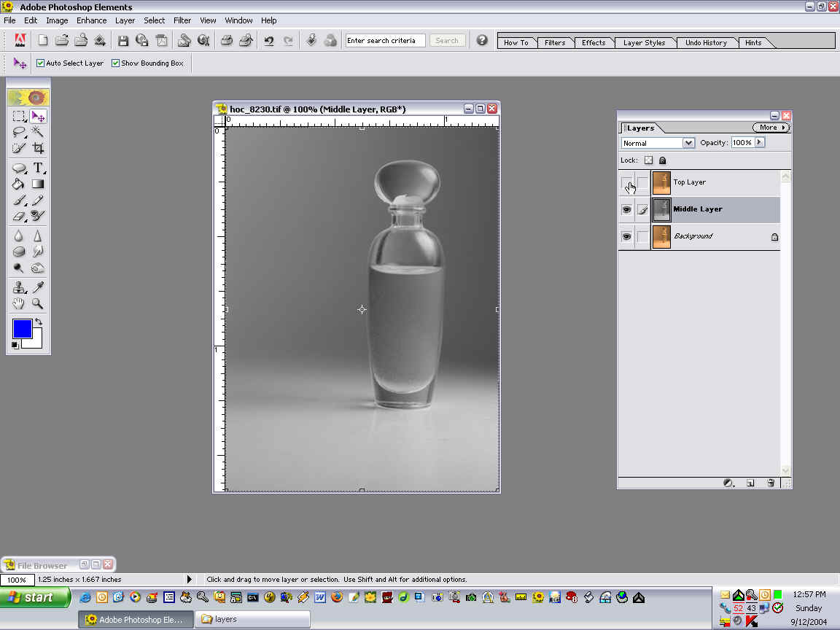Select the Eraser tool

tap(19, 216)
